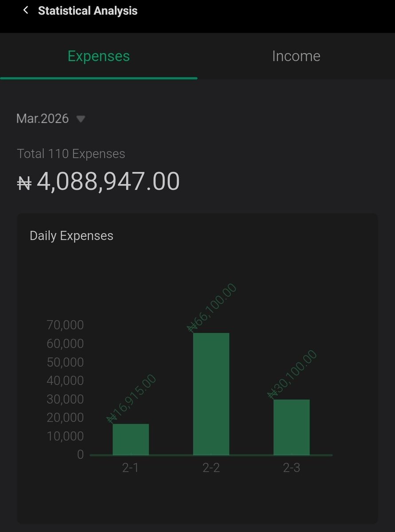Screen dimensions: 395x532
Task: Select the 2-1 daily expense bar
Action: [131, 439]
